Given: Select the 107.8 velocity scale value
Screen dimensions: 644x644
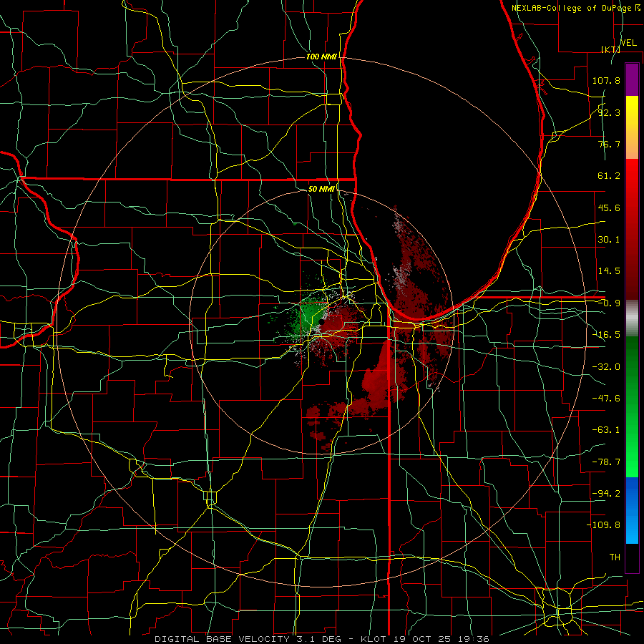Looking at the screenshot, I should 606,80.
